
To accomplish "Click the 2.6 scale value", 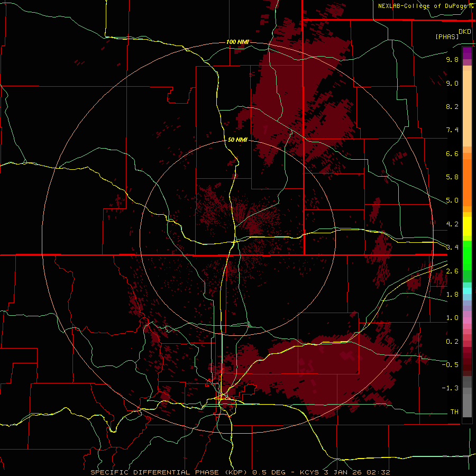I will [x=452, y=271].
